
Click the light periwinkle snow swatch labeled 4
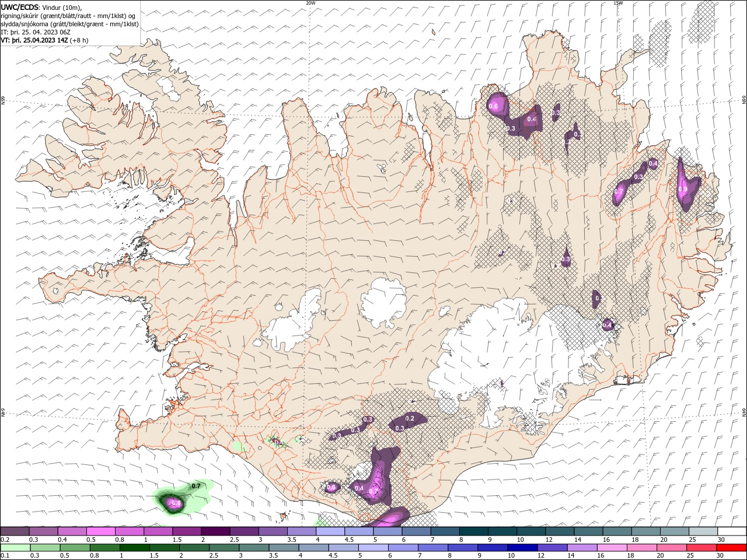(331, 531)
